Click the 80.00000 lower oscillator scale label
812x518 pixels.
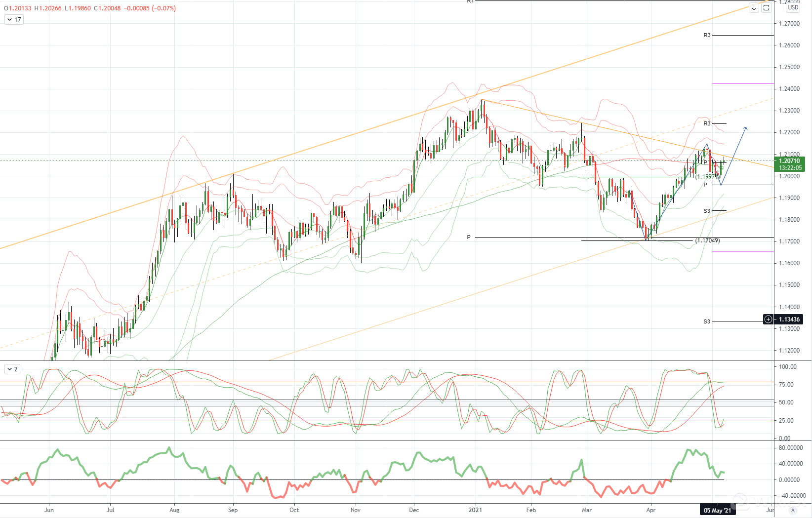(x=791, y=448)
